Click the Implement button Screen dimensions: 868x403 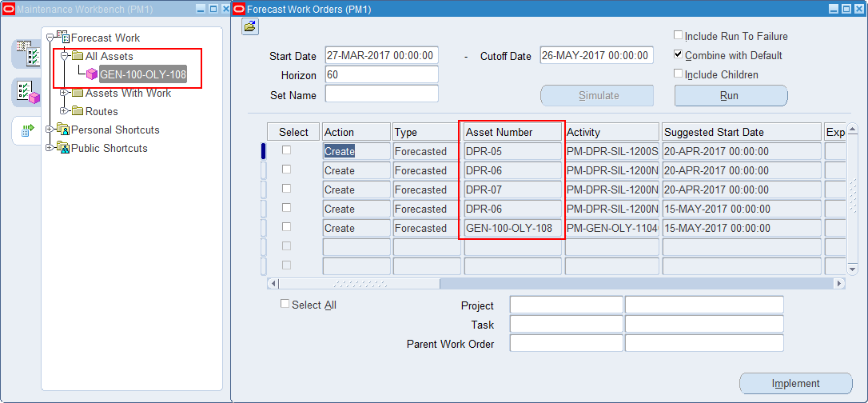pos(796,384)
